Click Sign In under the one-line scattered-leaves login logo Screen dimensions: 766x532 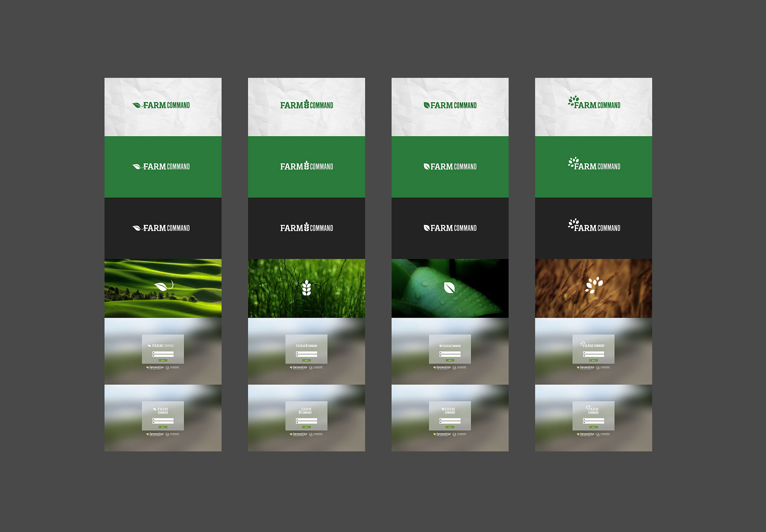[x=593, y=360]
